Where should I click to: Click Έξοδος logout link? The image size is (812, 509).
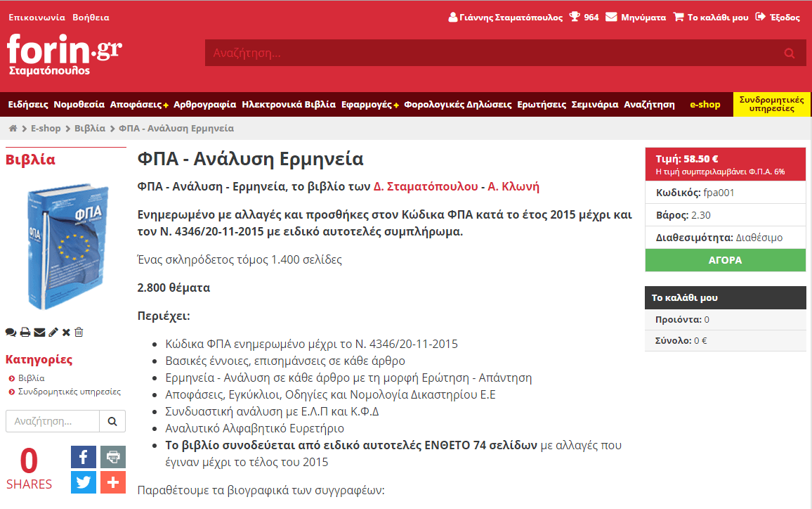pos(778,17)
